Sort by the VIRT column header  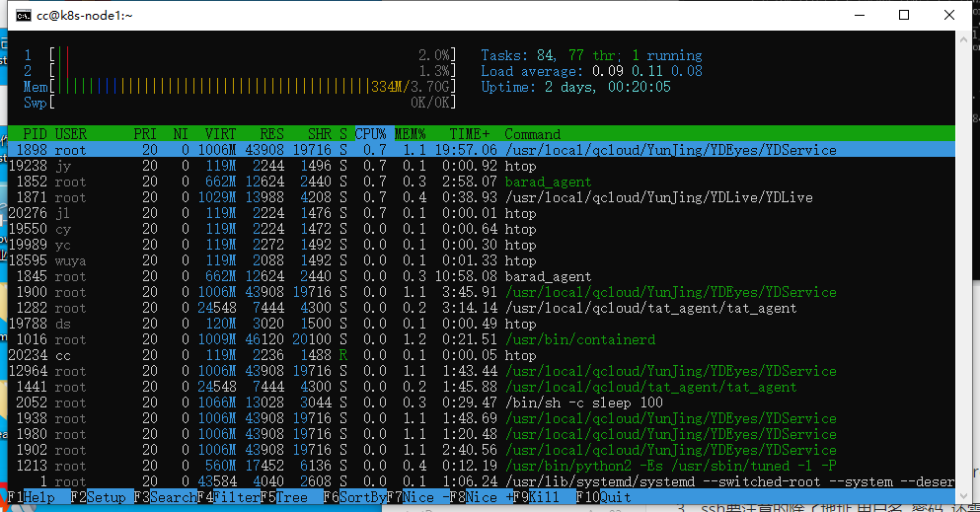[221, 133]
